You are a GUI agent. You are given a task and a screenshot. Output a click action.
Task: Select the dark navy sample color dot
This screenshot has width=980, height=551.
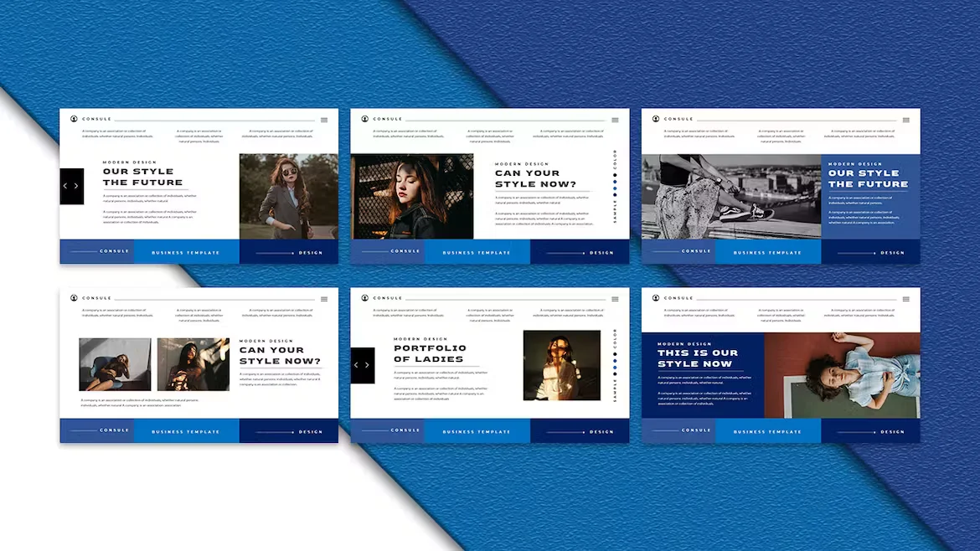[x=615, y=195]
